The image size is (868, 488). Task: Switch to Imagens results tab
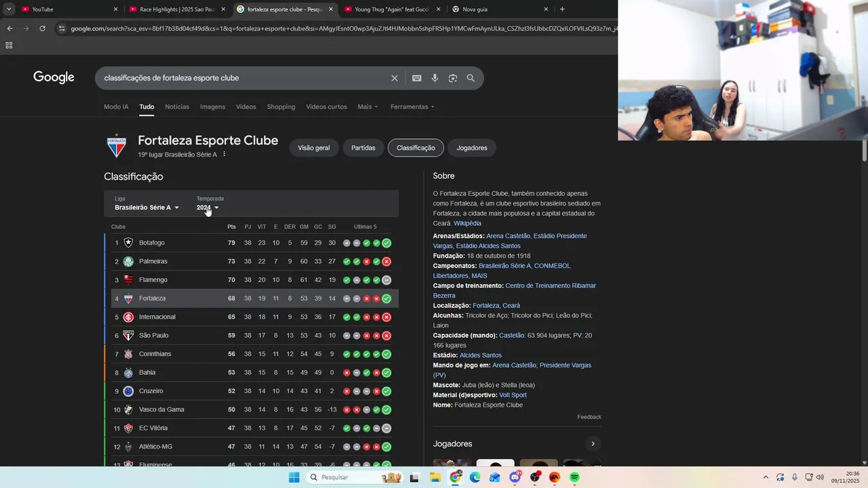[x=212, y=107]
